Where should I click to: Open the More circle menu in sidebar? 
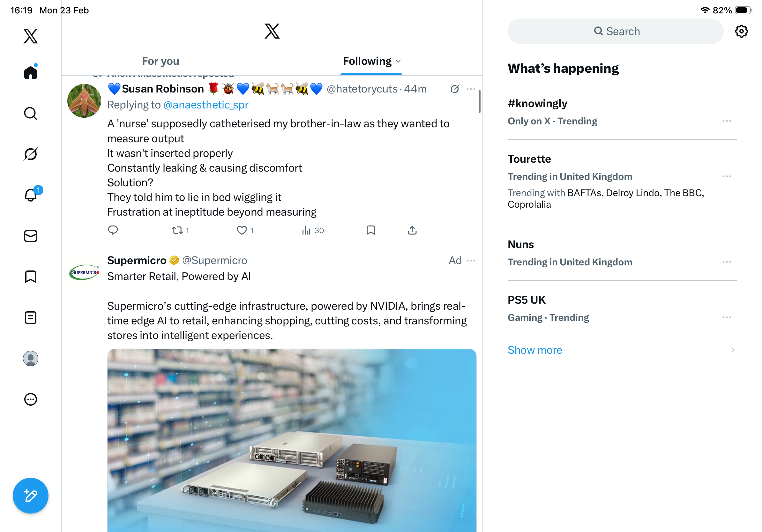pos(31,399)
